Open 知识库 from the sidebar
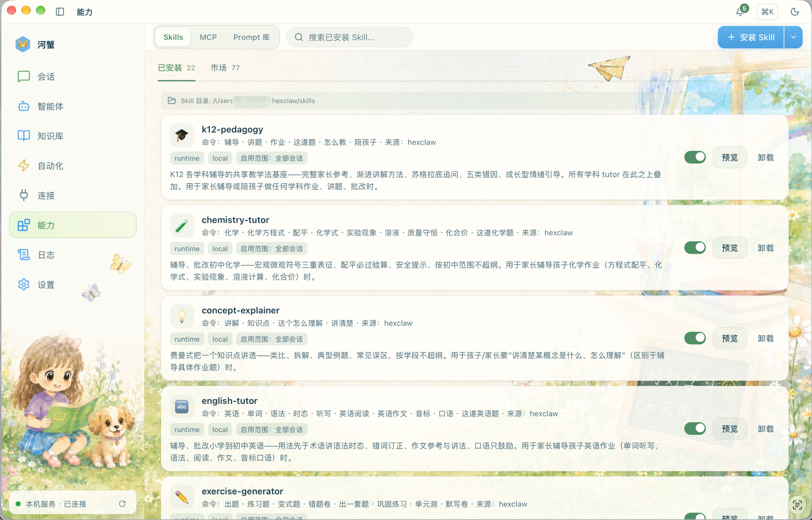 (73, 136)
